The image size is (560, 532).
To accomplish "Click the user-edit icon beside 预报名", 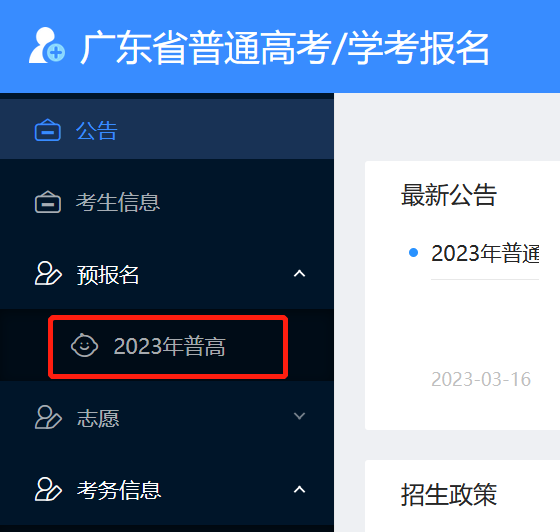I will tap(48, 274).
